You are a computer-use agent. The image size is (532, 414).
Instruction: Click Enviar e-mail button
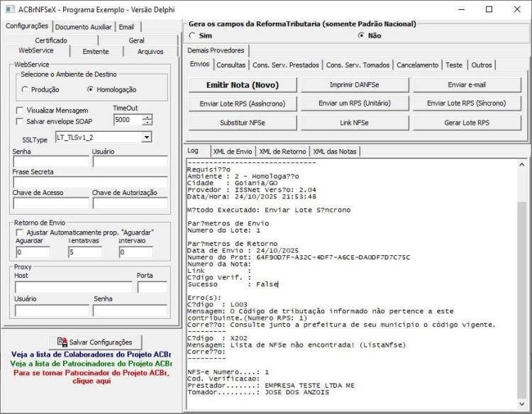click(467, 85)
